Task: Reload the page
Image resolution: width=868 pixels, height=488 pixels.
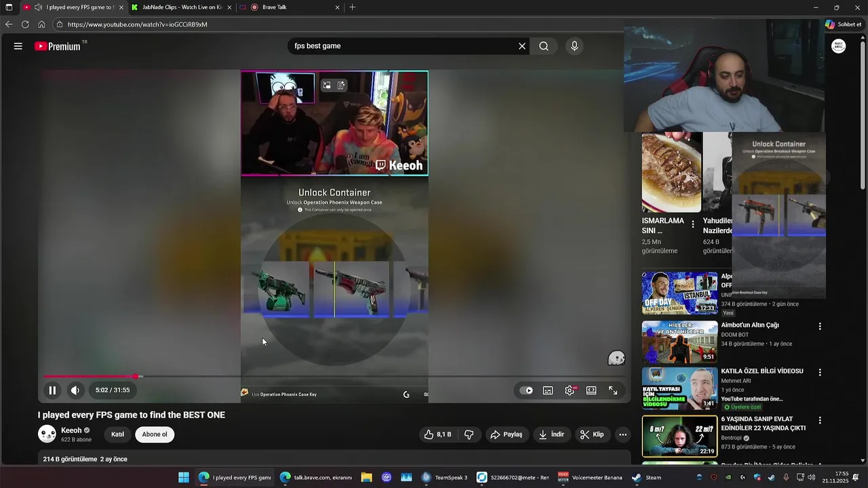Action: pyautogui.click(x=25, y=24)
